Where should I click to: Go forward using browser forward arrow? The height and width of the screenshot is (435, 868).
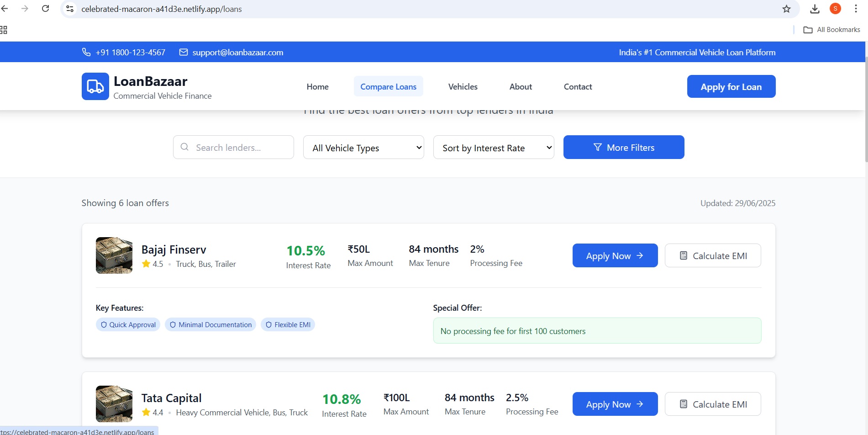(25, 9)
